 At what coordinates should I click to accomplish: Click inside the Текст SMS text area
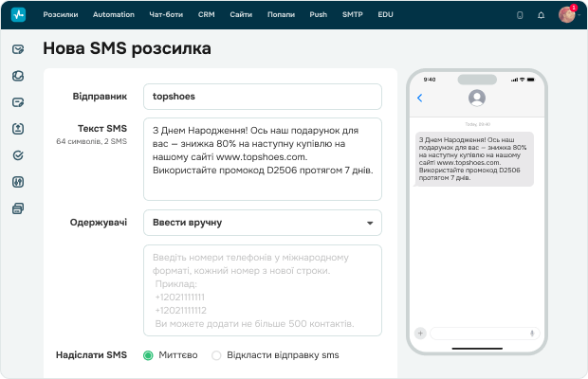[263, 159]
